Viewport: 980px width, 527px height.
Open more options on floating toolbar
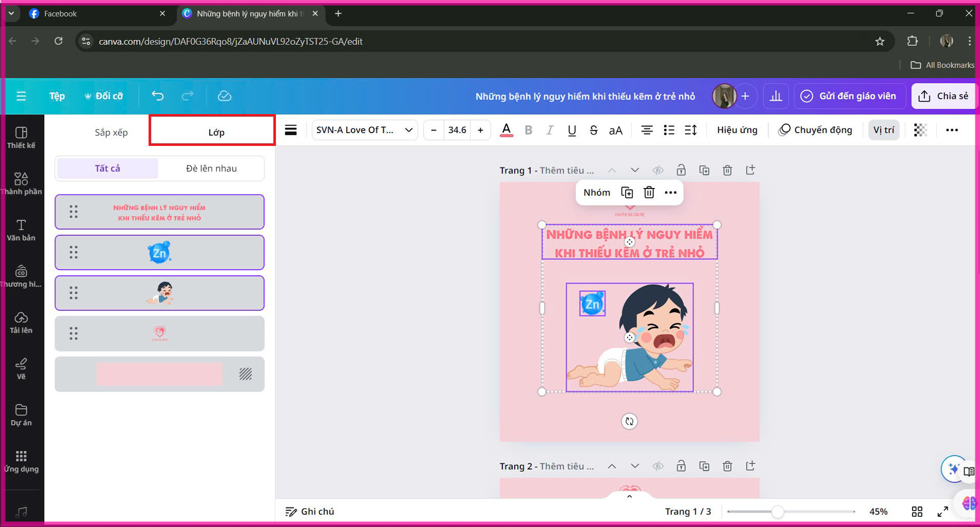pos(670,193)
